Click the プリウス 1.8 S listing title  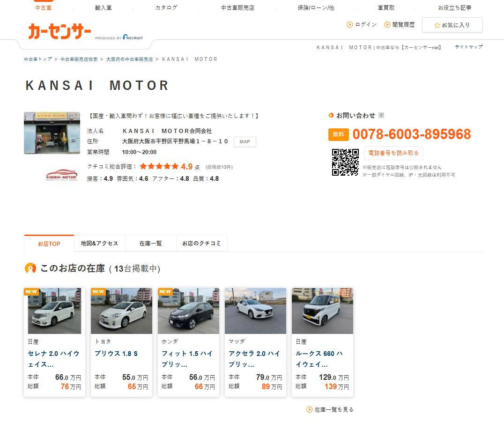116,354
